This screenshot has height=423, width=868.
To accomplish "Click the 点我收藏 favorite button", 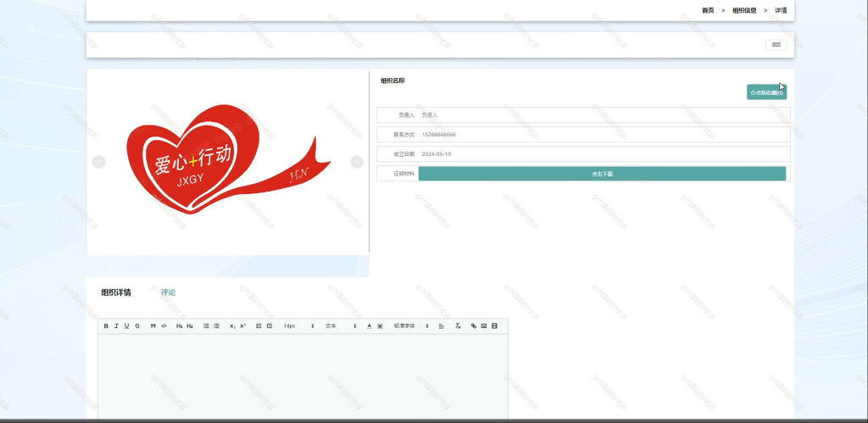I will pos(766,92).
